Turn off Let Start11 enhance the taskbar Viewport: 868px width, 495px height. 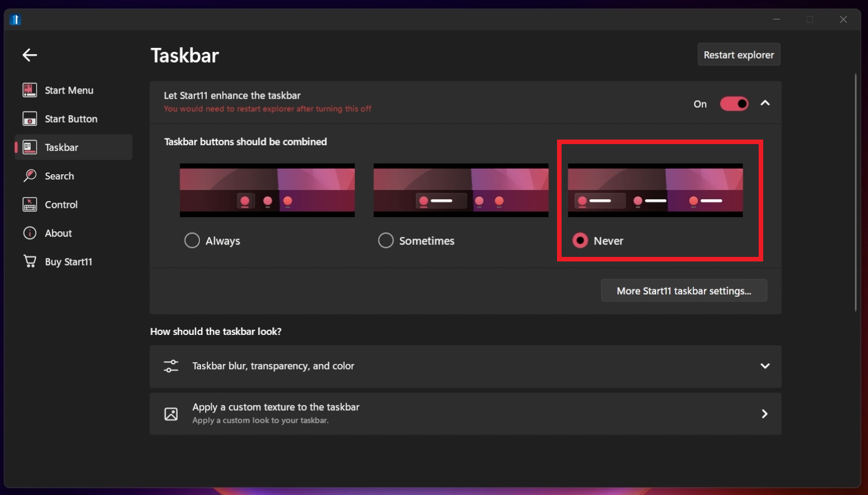[734, 104]
